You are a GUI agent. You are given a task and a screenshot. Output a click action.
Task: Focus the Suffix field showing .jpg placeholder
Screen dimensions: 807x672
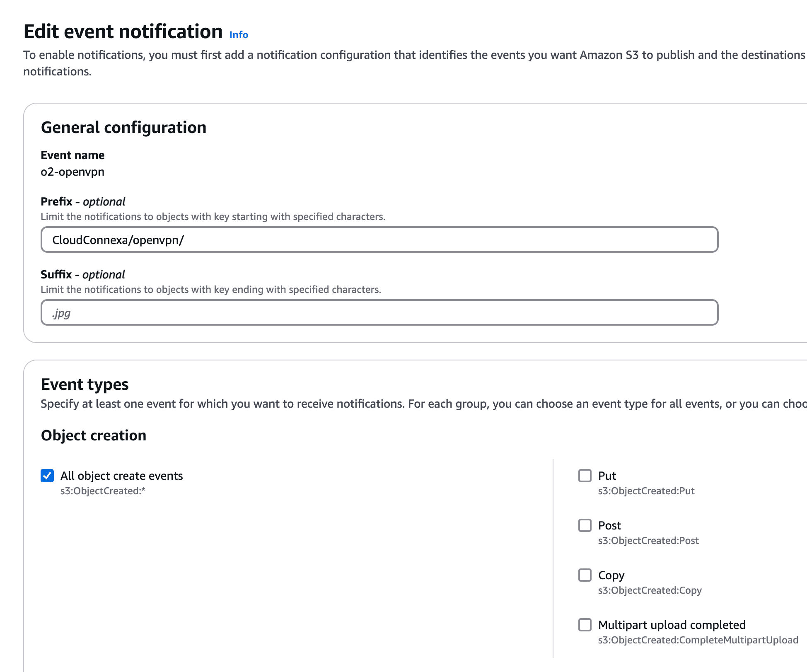click(379, 313)
